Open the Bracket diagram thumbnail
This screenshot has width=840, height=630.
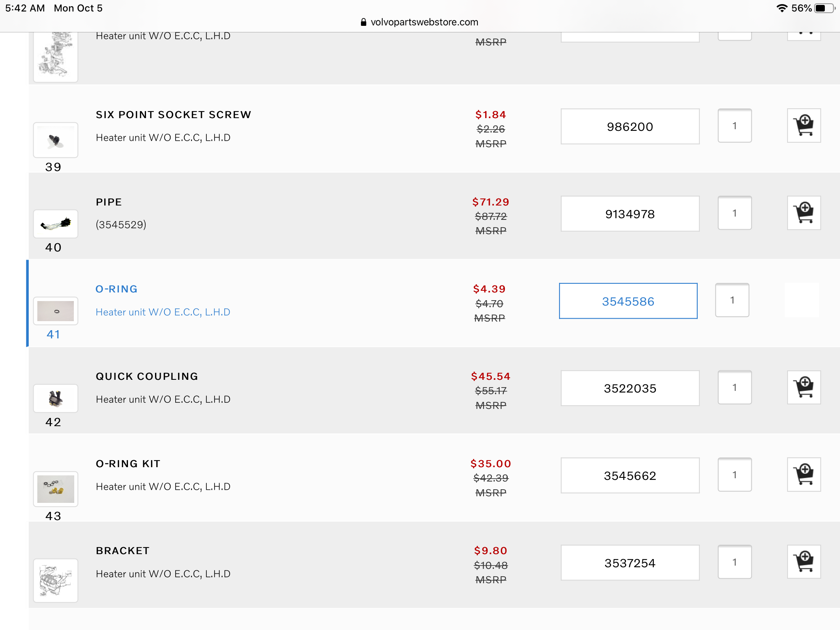pyautogui.click(x=56, y=580)
